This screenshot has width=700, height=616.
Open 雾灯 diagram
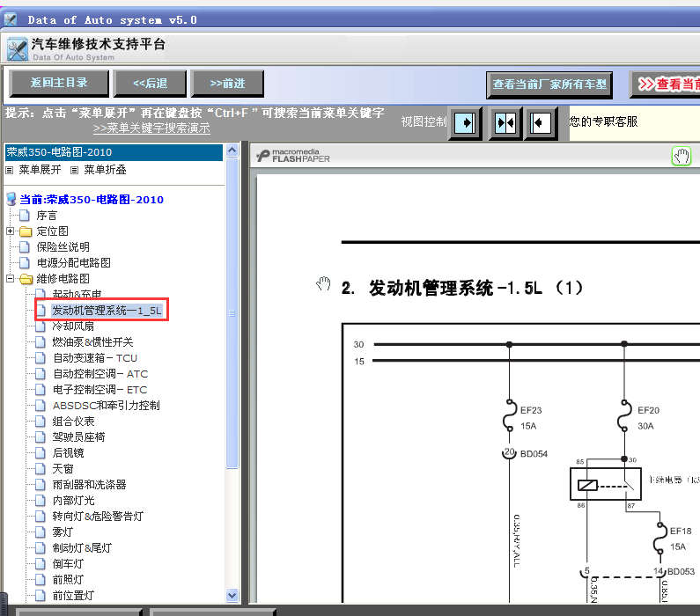click(63, 532)
